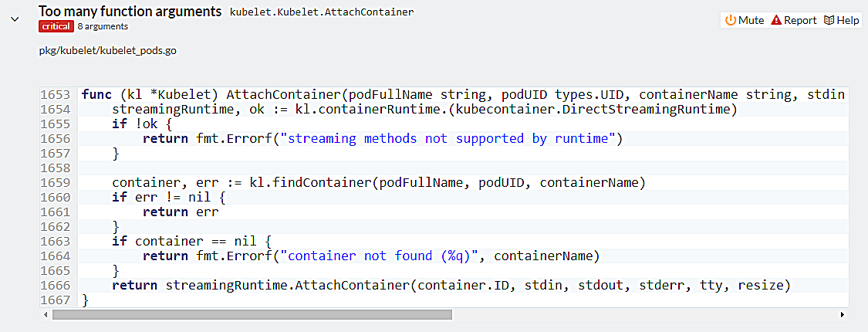Select line number 1659 in gutter

tap(59, 182)
